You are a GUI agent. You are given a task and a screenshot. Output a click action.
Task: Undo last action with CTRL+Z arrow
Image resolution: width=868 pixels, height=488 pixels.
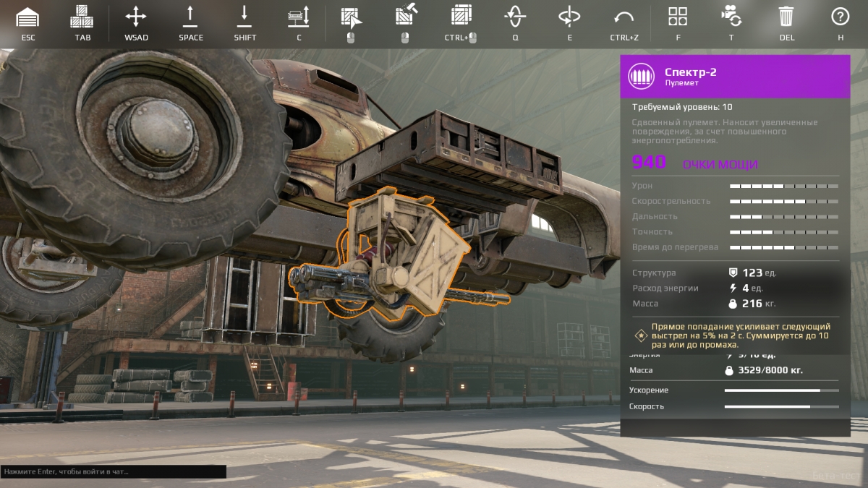click(x=624, y=17)
